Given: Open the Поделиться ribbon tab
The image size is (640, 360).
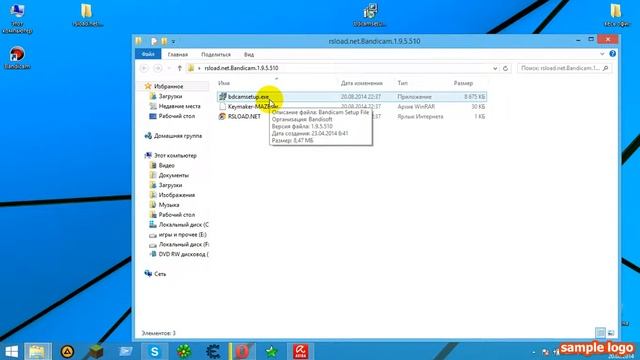Looking at the screenshot, I should [x=216, y=54].
